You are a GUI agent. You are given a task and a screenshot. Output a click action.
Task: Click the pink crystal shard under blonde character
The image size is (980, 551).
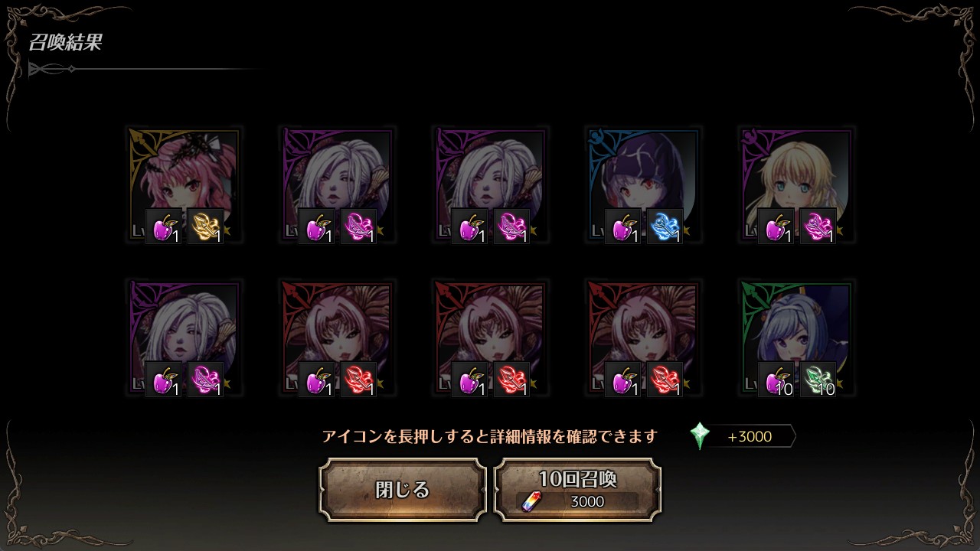click(x=818, y=227)
